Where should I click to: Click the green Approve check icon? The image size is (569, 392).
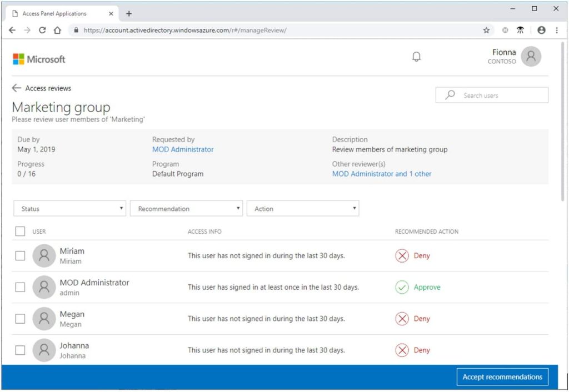[402, 287]
